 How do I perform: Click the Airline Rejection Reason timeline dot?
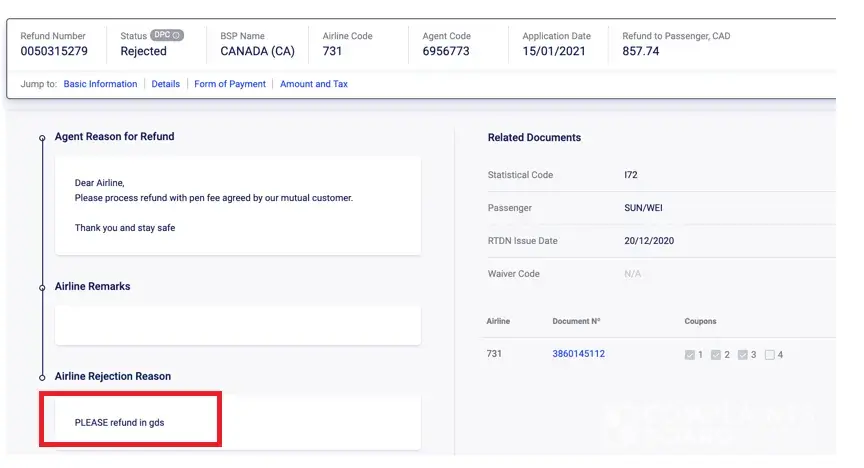click(42, 377)
